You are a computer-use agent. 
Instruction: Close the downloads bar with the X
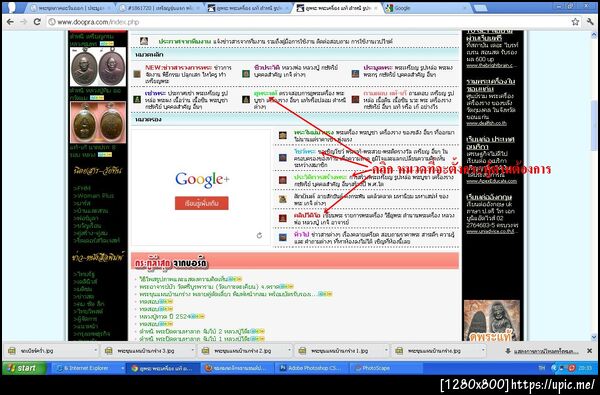590,351
